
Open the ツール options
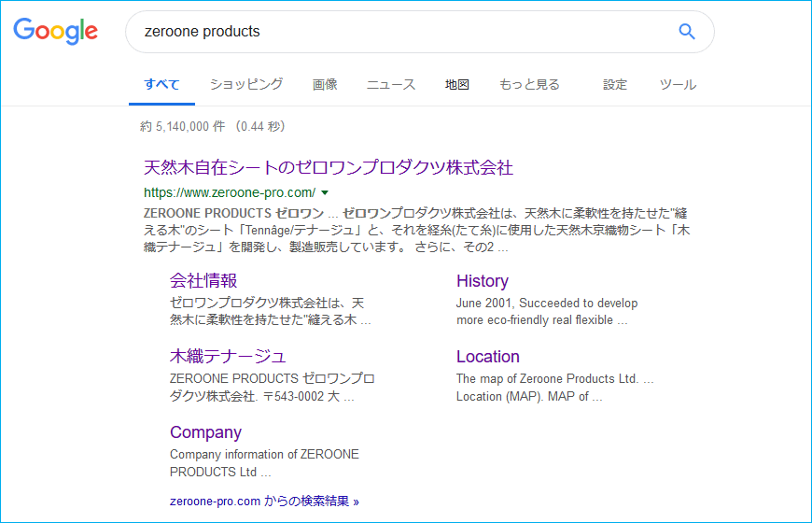tap(678, 84)
